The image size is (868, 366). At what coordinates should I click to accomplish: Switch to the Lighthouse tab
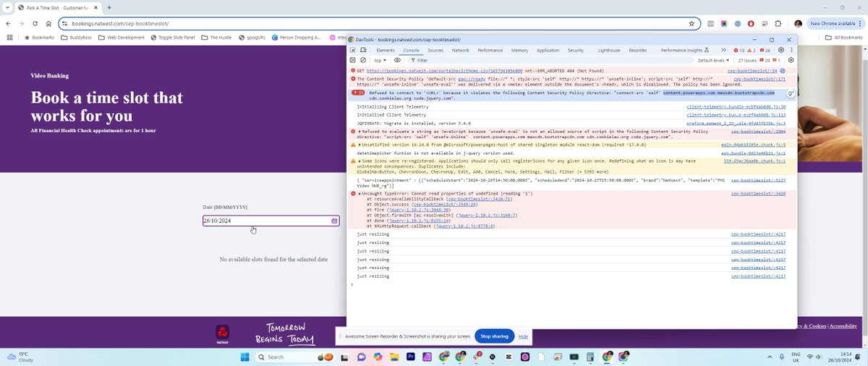click(609, 50)
